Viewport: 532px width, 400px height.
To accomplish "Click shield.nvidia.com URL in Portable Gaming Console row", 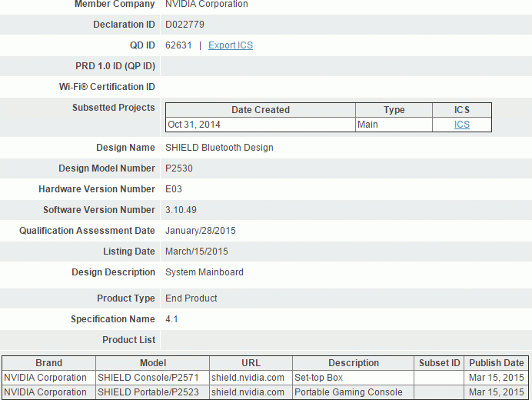I will click(248, 392).
